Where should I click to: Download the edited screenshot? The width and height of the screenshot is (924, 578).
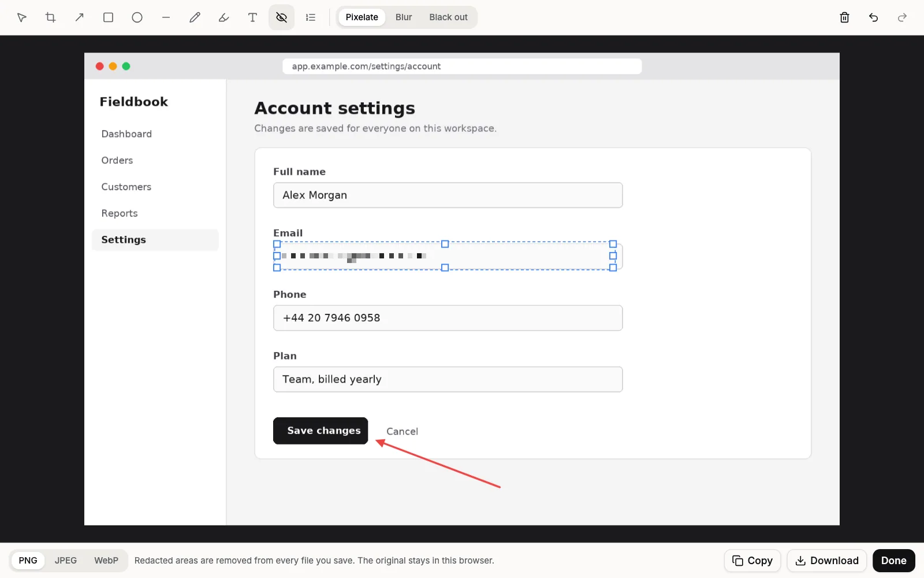(x=827, y=561)
